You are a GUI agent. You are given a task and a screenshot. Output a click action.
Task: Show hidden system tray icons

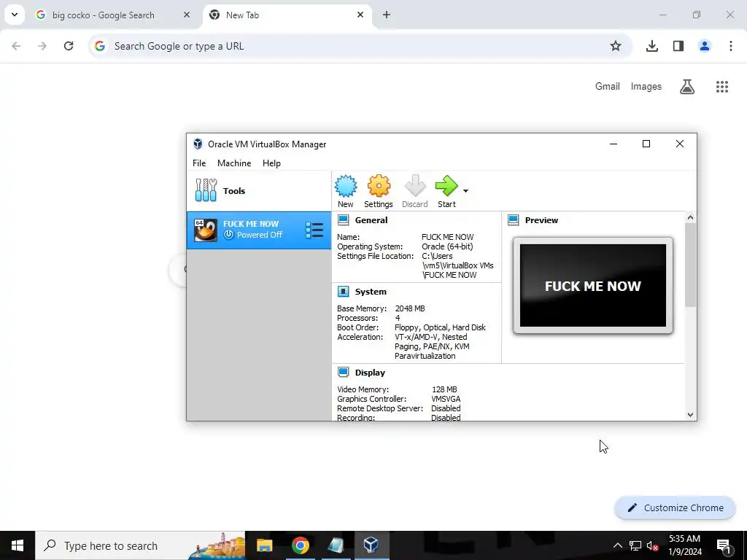coord(617,545)
